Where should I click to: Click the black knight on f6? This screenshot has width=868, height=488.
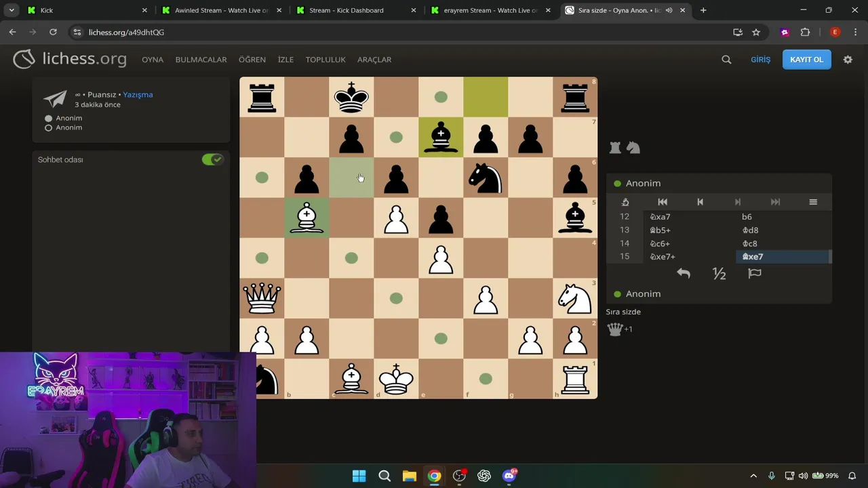[x=486, y=178]
